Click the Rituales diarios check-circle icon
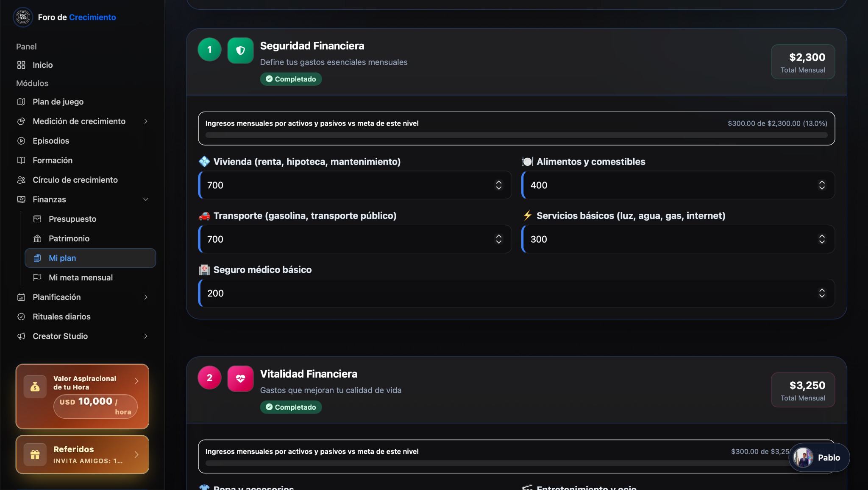868x490 pixels. (x=21, y=316)
